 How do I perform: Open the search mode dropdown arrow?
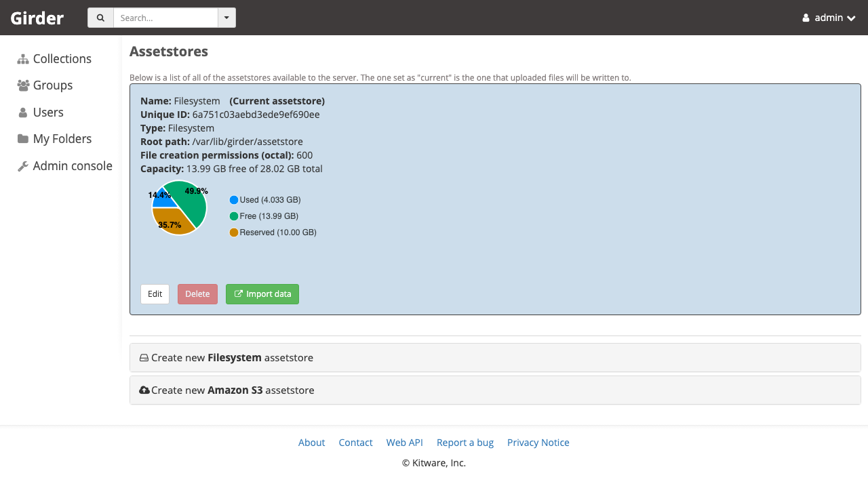click(227, 18)
